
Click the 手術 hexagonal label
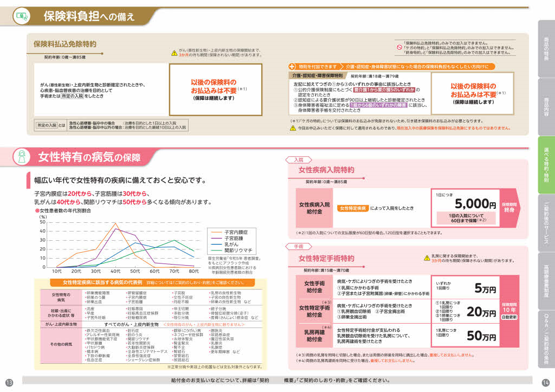click(299, 246)
